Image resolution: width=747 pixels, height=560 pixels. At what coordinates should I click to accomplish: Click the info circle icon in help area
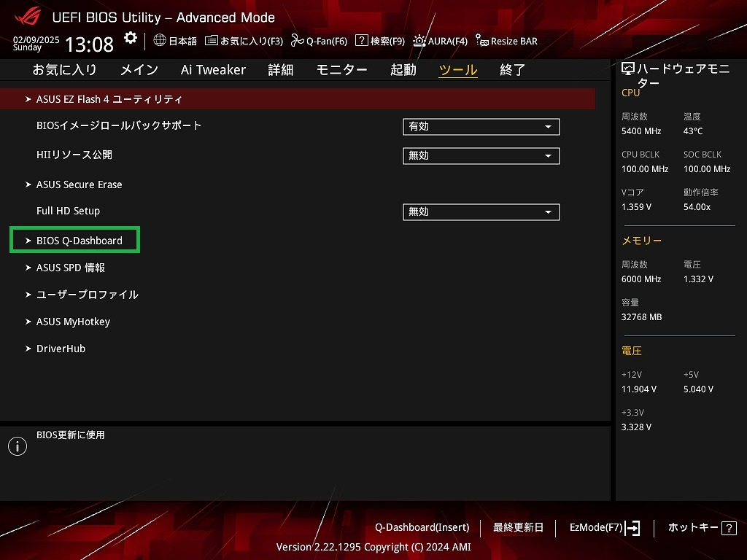point(18,446)
